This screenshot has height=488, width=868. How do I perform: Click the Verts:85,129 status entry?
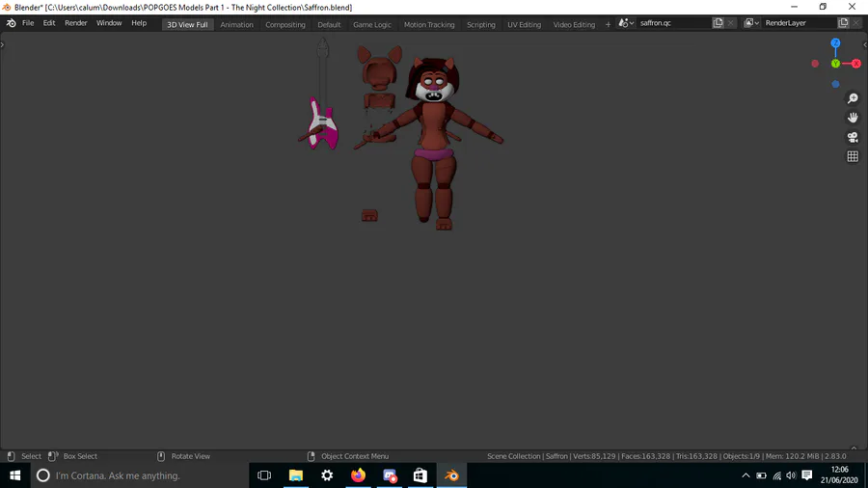point(594,456)
